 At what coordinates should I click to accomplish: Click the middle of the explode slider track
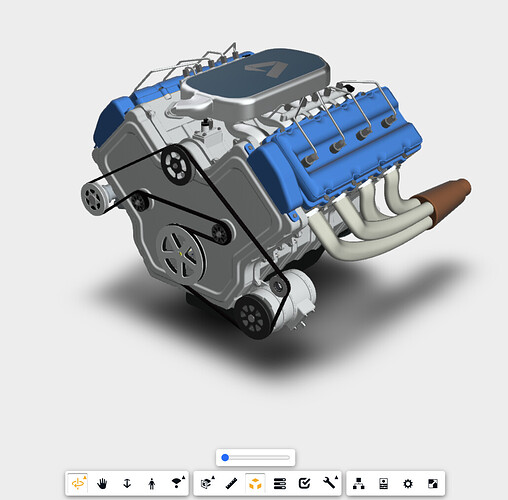(256, 458)
